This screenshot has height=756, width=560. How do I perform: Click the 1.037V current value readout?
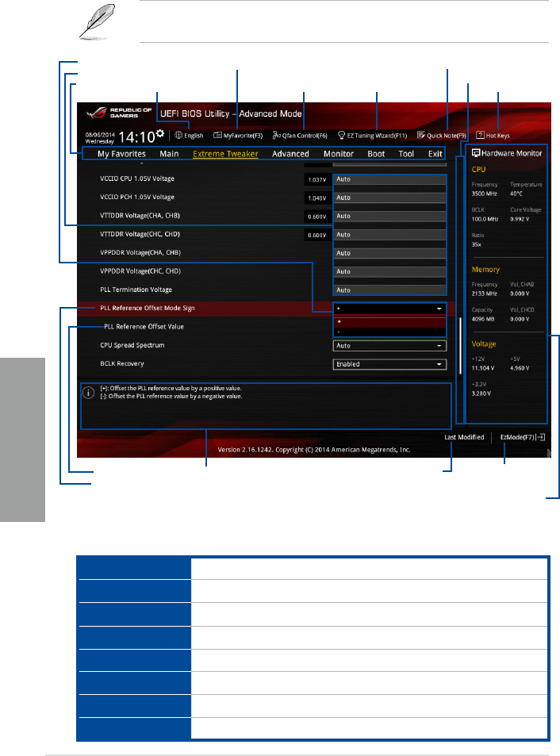coord(317,180)
